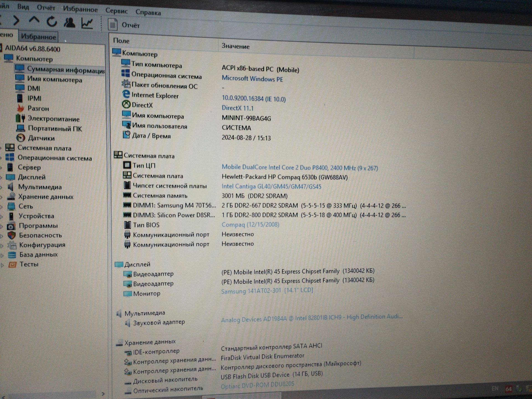This screenshot has width=532, height=399.
Task: Click Операционная система Windows icon in tree
Action: click(x=10, y=157)
